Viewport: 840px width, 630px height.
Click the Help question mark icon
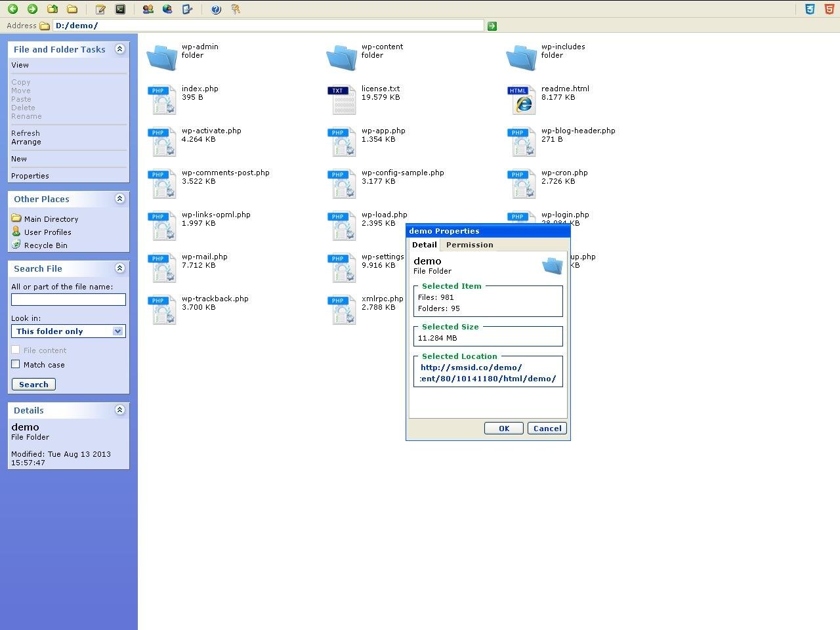point(216,9)
